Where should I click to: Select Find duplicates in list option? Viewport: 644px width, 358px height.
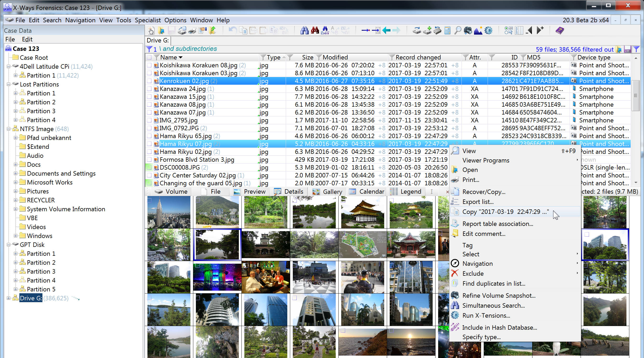[494, 283]
